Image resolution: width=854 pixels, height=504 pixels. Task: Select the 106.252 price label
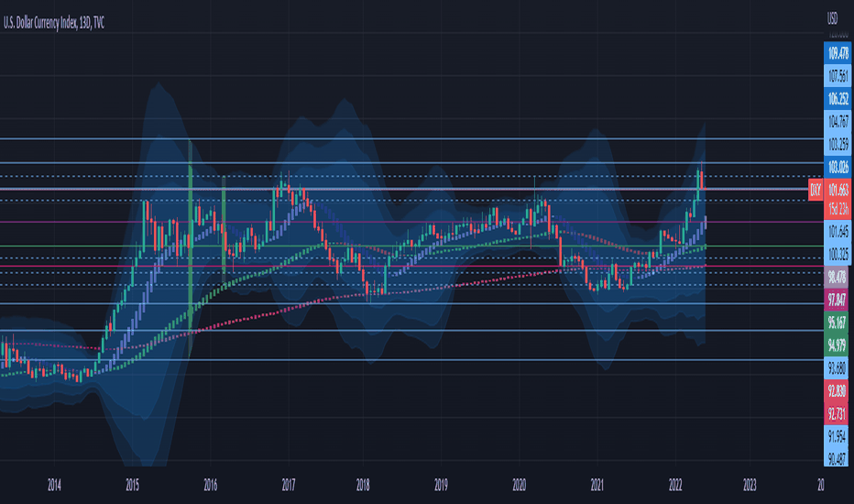click(x=837, y=99)
